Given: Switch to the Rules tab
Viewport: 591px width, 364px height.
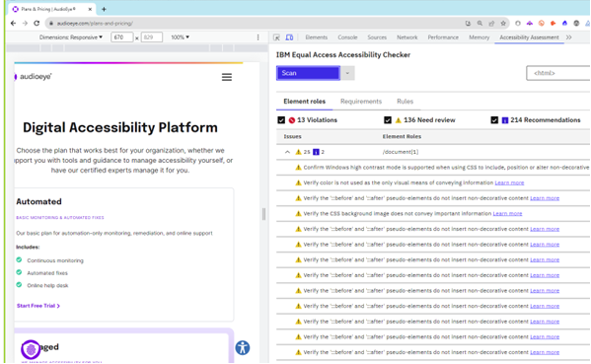Looking at the screenshot, I should click(406, 102).
